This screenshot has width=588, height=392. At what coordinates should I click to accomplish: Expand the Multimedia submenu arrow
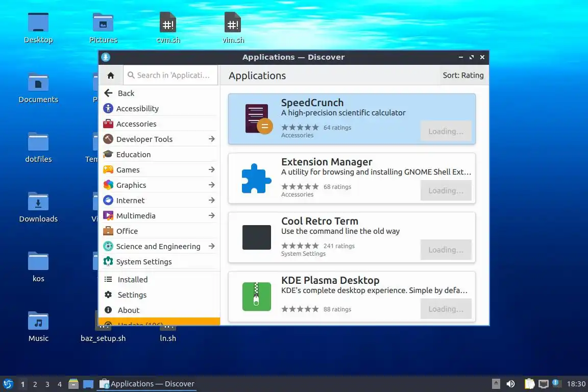click(x=211, y=216)
